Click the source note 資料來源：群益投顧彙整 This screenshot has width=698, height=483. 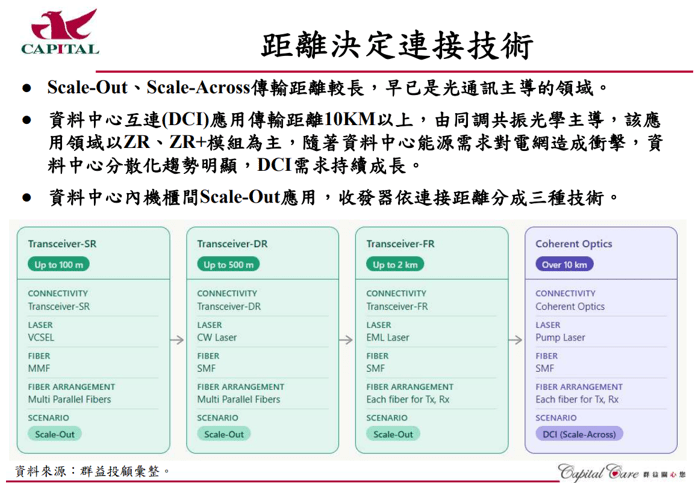92,471
